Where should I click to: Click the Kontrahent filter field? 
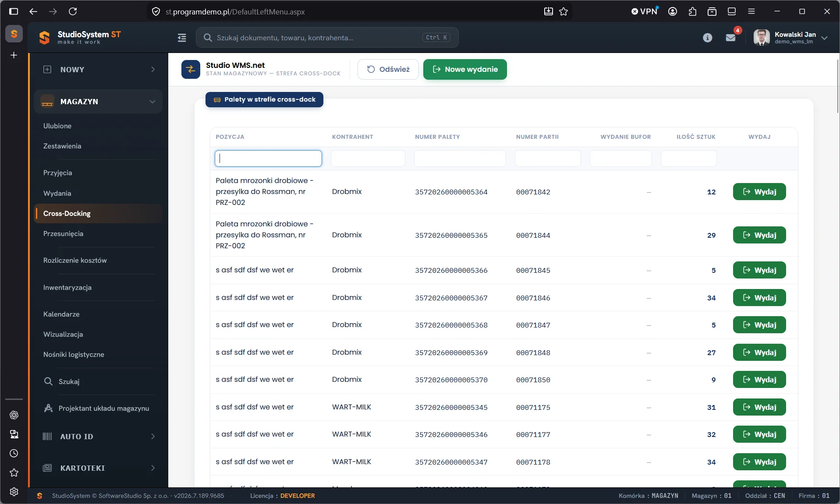368,159
